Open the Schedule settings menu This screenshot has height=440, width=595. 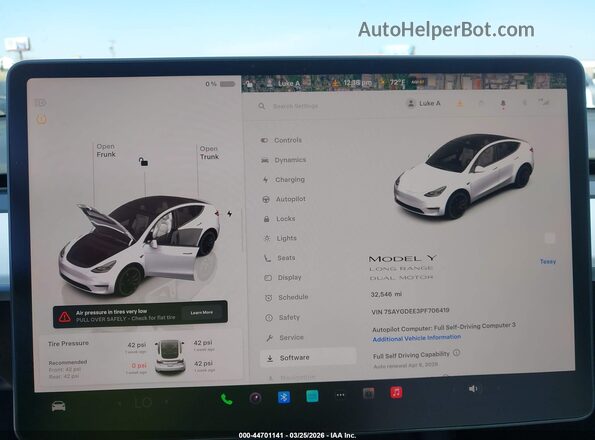[x=286, y=297]
